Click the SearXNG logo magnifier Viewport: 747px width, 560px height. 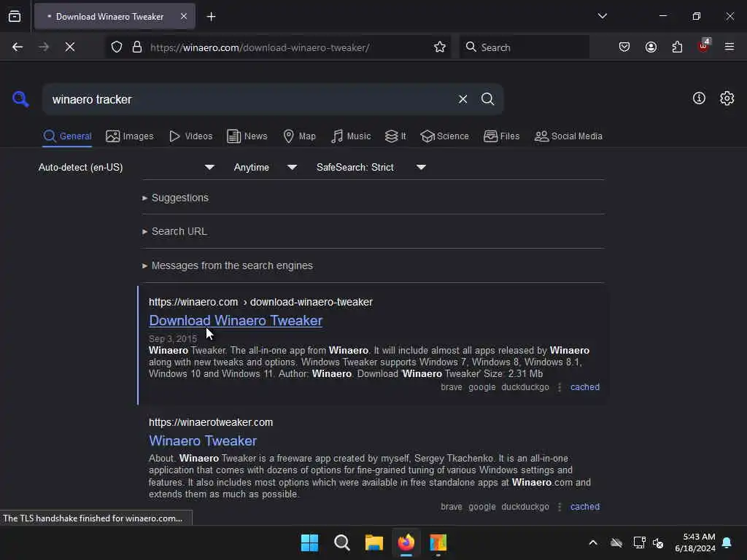coord(20,99)
